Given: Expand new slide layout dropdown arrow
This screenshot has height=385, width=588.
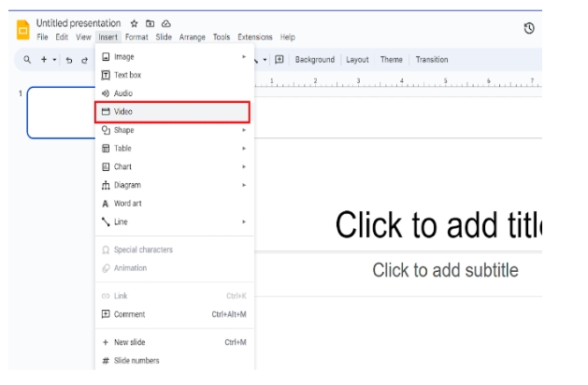Looking at the screenshot, I should pos(54,60).
